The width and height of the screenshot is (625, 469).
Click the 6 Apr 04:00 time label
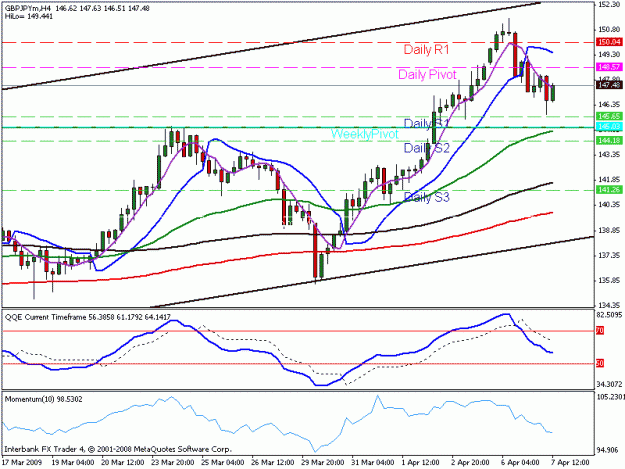521,463
